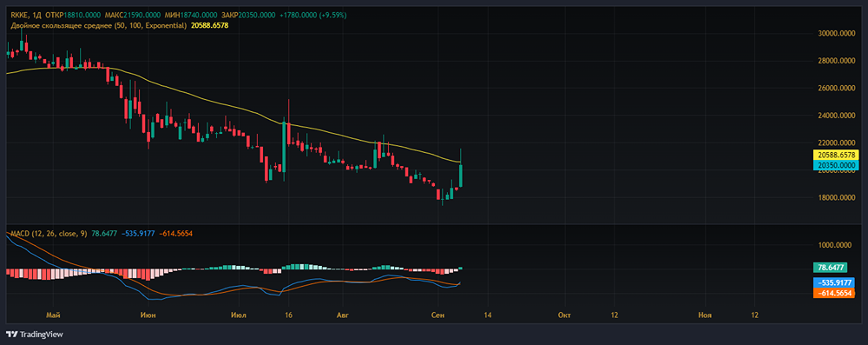The height and width of the screenshot is (345, 868).
Task: Click the 28000.0000 price axis label
Action: [836, 61]
